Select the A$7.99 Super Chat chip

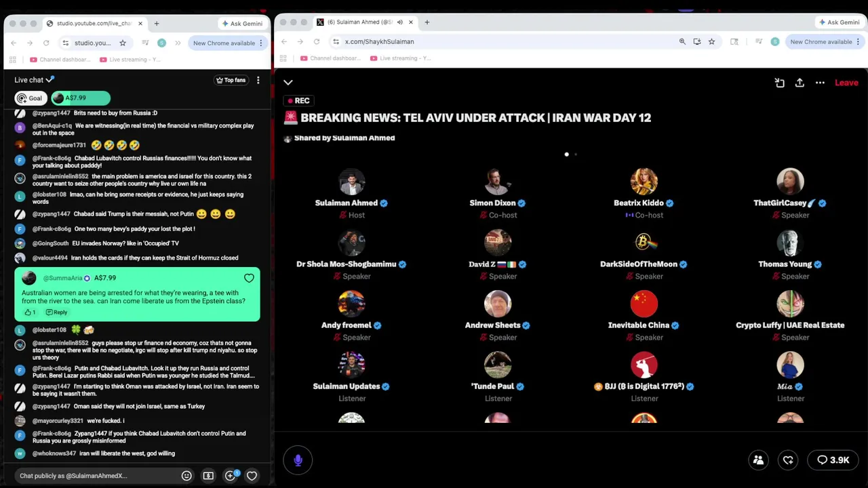80,98
